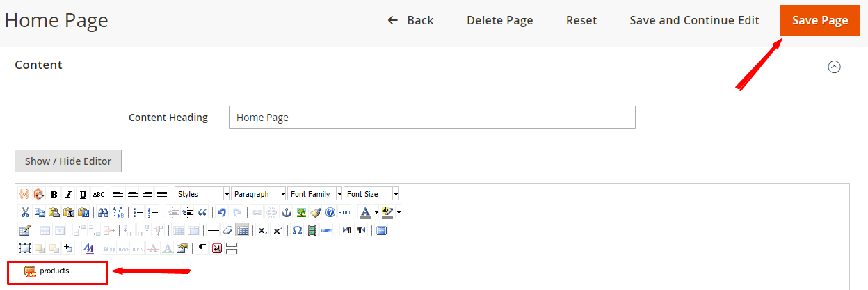Click the Insert Widget icon
The width and height of the screenshot is (868, 290).
[x=24, y=194]
